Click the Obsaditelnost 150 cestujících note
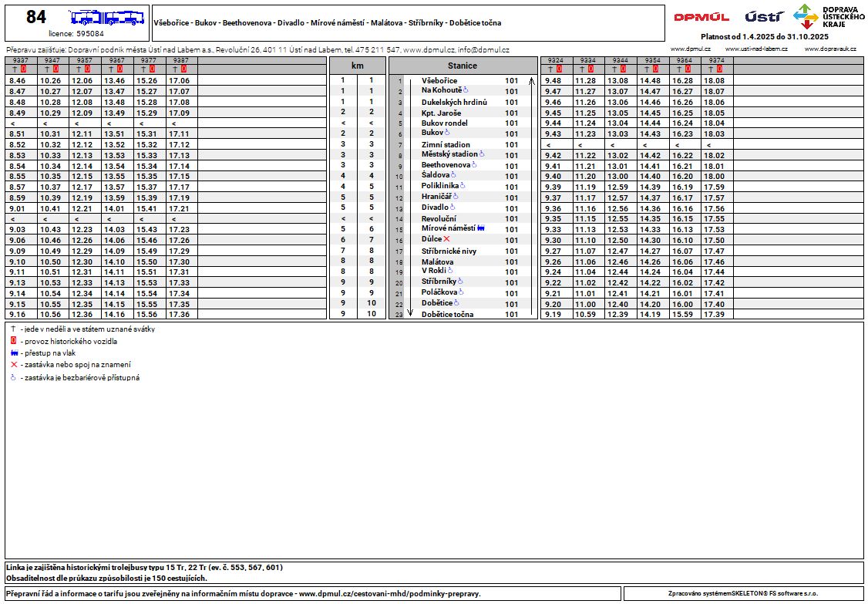The image size is (868, 604). point(106,579)
